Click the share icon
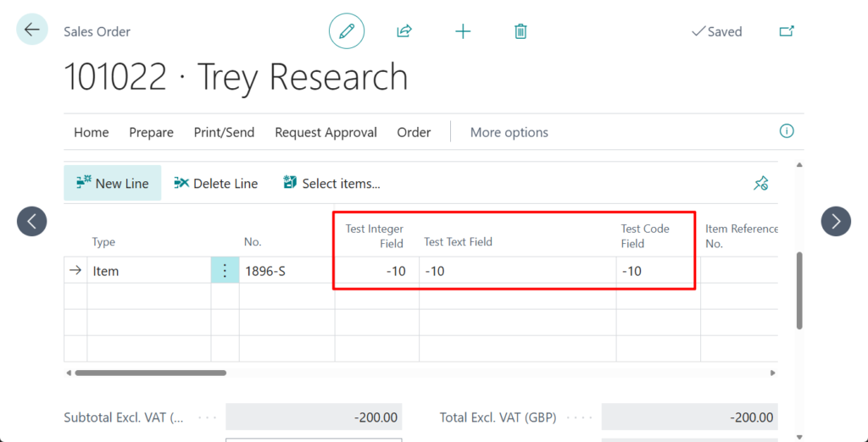 coord(404,31)
